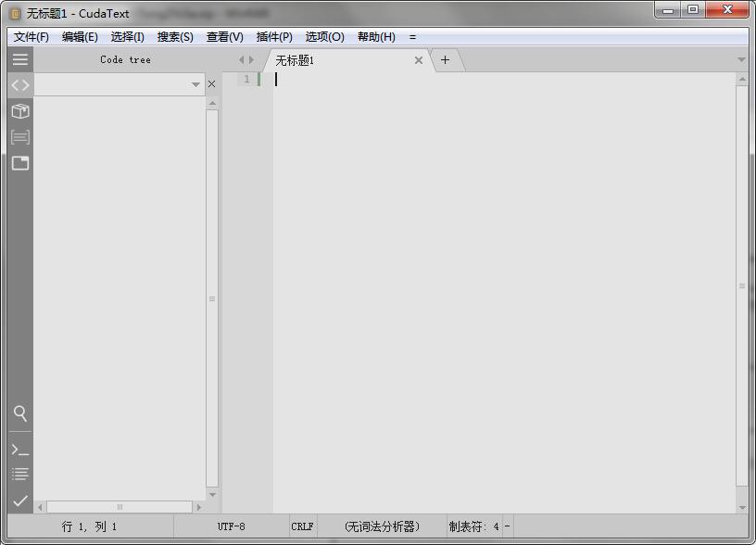756x545 pixels.
Task: Create a new tab with the + button
Action: tap(446, 59)
